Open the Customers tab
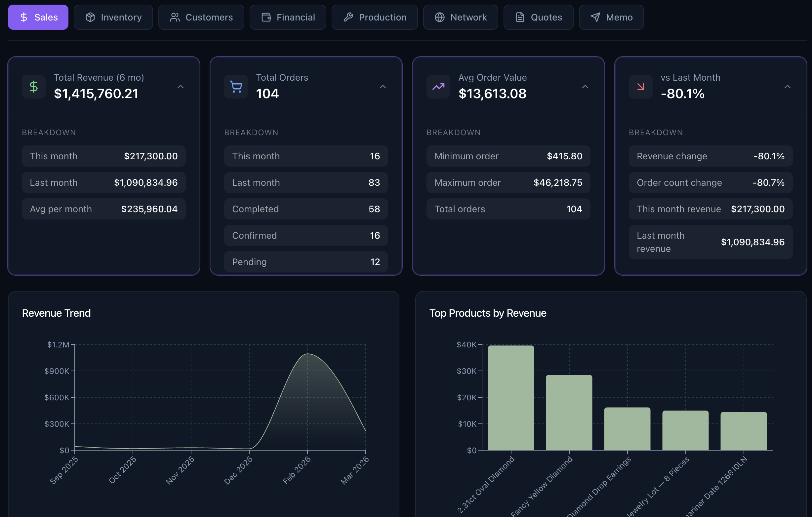The width and height of the screenshot is (812, 517). click(201, 17)
